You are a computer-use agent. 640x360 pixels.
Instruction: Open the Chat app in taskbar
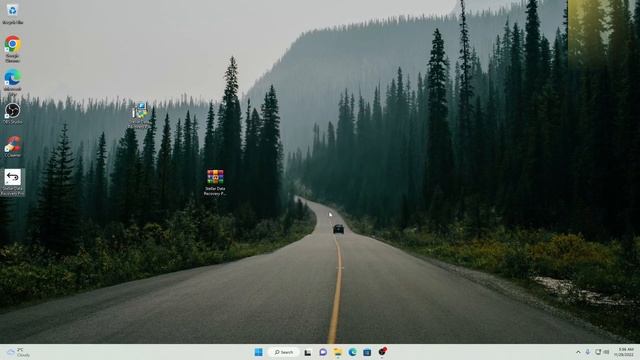click(x=323, y=352)
